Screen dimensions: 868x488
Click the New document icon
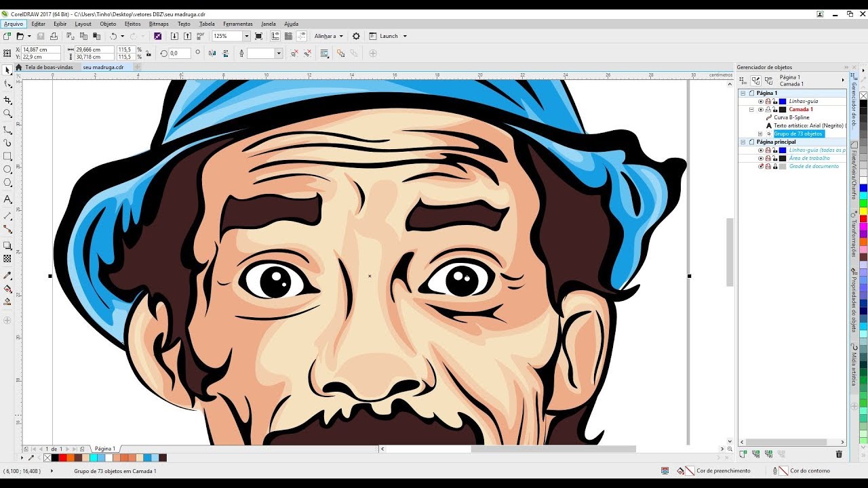pyautogui.click(x=7, y=36)
